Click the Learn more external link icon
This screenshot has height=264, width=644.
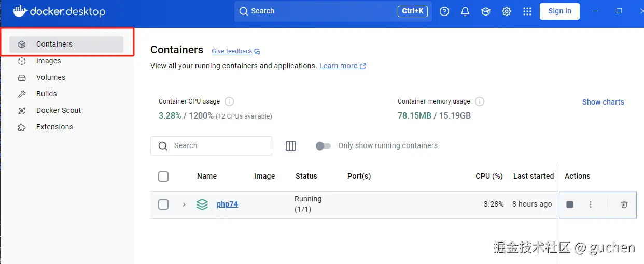pos(363,66)
